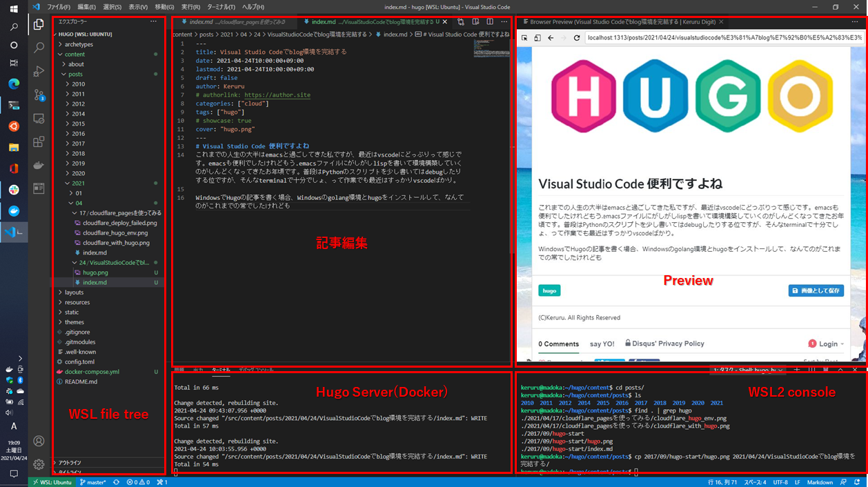Click the hugo tag in the preview

(x=549, y=291)
